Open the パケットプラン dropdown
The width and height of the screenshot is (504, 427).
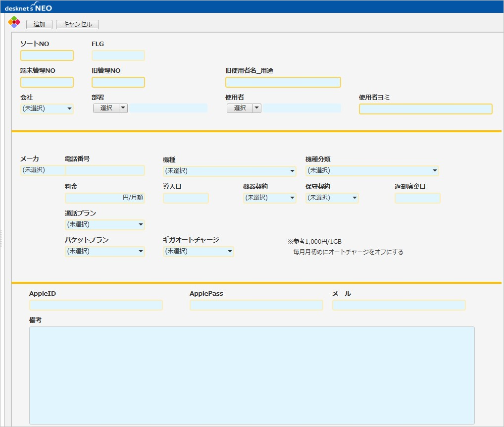pyautogui.click(x=104, y=251)
